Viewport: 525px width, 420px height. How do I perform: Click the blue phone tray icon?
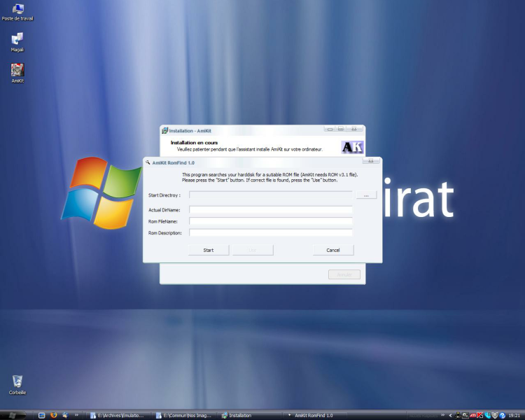(x=488, y=415)
